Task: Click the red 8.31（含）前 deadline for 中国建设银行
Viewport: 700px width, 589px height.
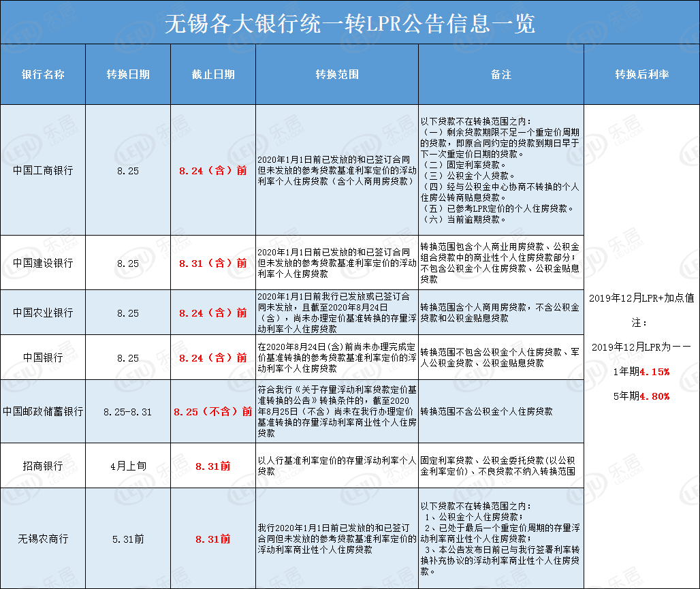Action: (x=212, y=263)
